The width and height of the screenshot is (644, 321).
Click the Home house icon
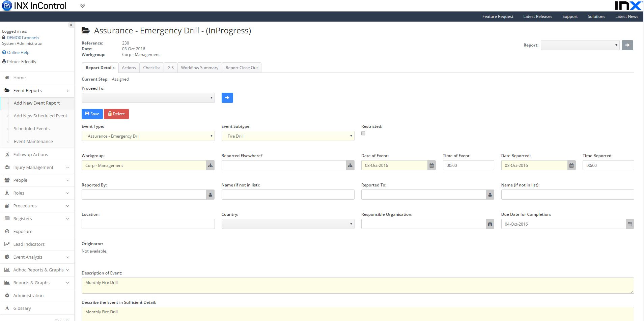pos(7,78)
